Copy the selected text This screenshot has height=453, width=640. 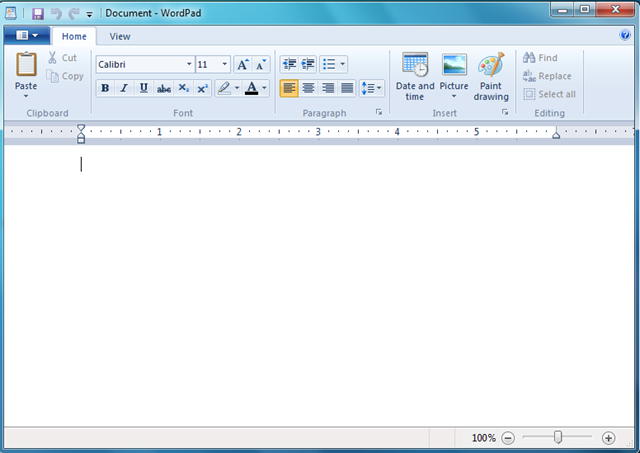click(65, 76)
